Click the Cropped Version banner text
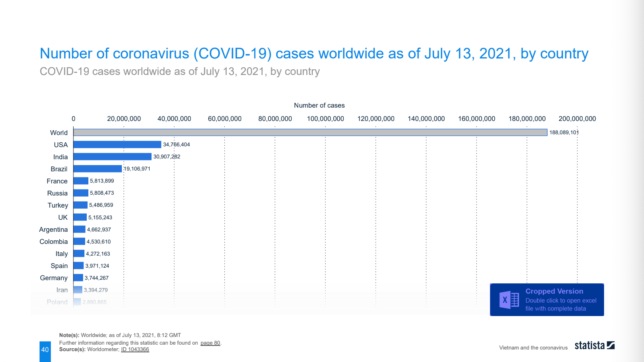This screenshot has width=644, height=362. click(x=554, y=291)
